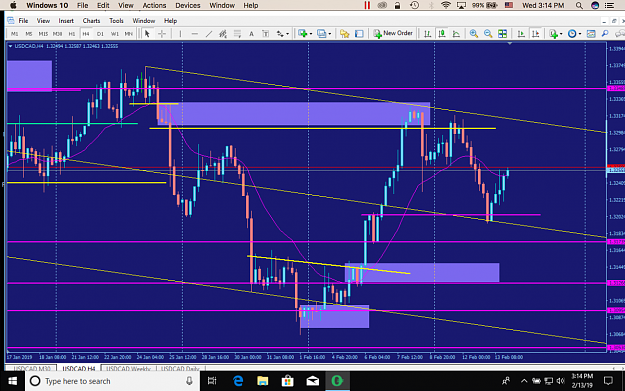Click the chart shift triangle marker

[x=510, y=43]
